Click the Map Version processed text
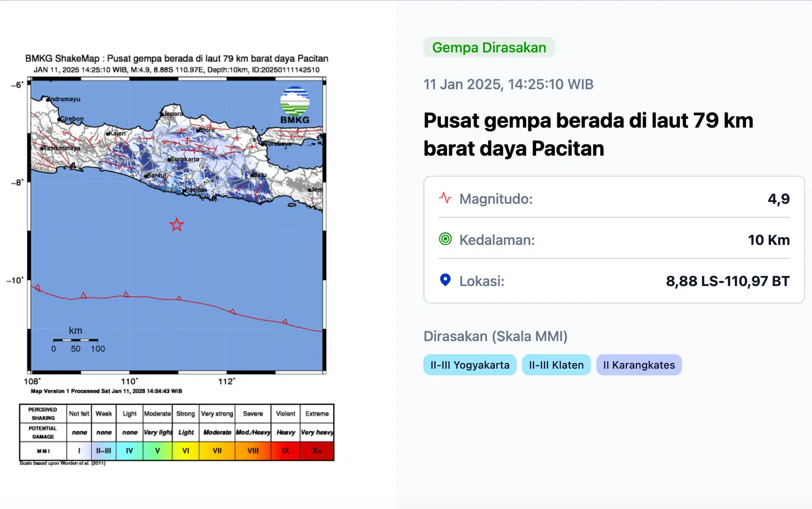This screenshot has height=509, width=812. [x=107, y=391]
